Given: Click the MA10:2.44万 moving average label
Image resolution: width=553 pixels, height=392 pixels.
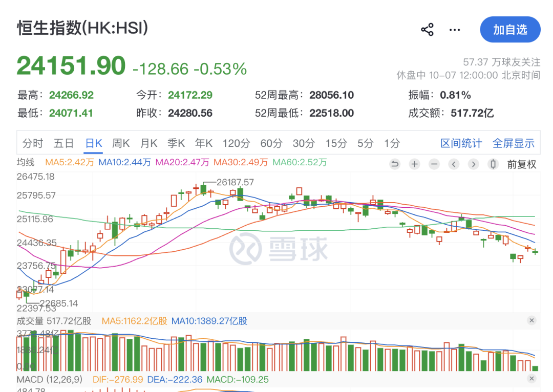Looking at the screenshot, I should [x=124, y=163].
